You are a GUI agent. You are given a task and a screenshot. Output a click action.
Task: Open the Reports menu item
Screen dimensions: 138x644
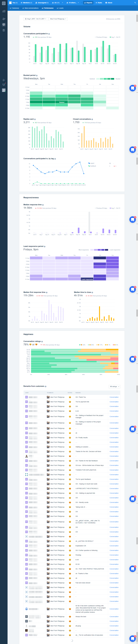point(88,3)
